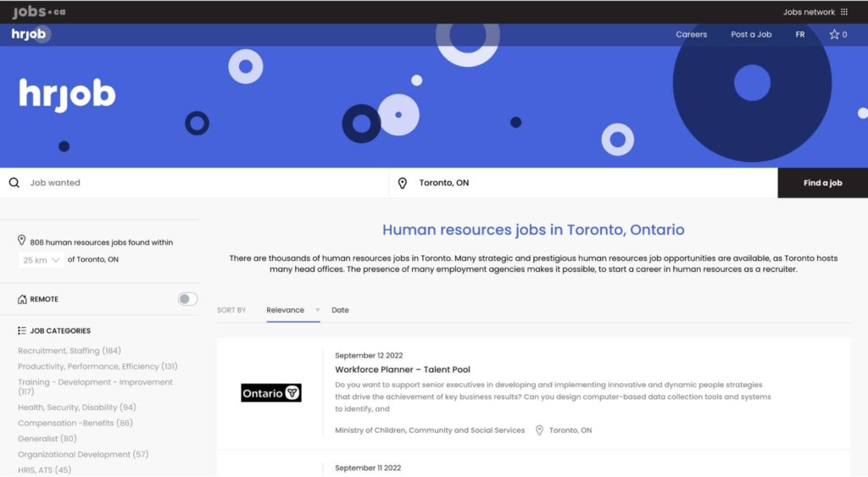Click the Relevance sort arrow
The height and width of the screenshot is (477, 868).
(x=318, y=310)
